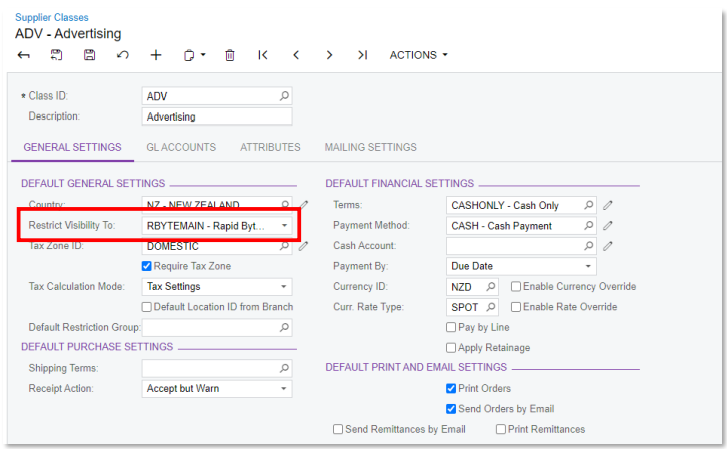Expand the Payment By dropdown
Viewport: 727px width, 449px height.
[521, 266]
